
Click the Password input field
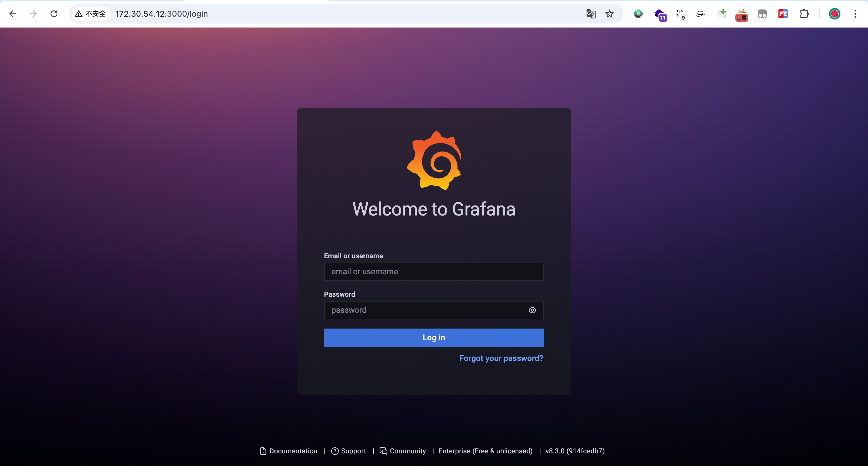click(425, 310)
